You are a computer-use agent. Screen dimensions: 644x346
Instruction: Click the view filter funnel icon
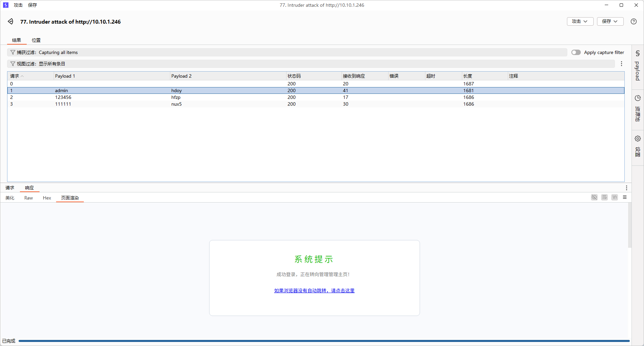pos(13,64)
